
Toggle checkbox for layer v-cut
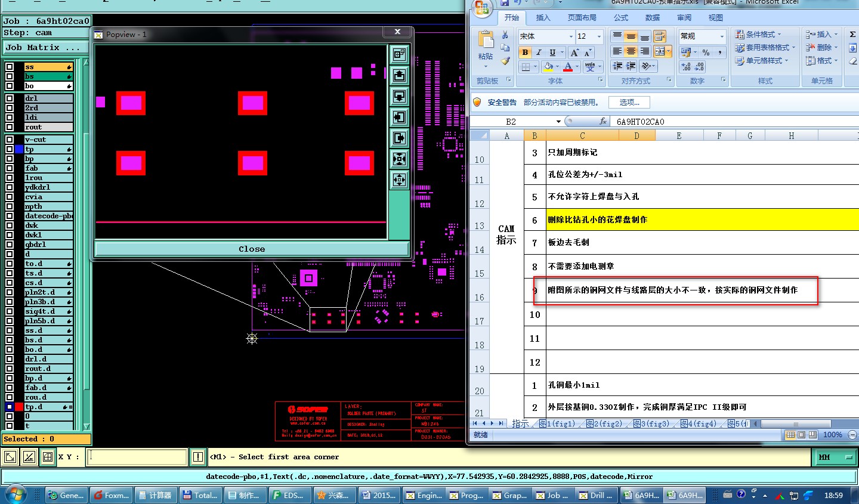click(10, 140)
